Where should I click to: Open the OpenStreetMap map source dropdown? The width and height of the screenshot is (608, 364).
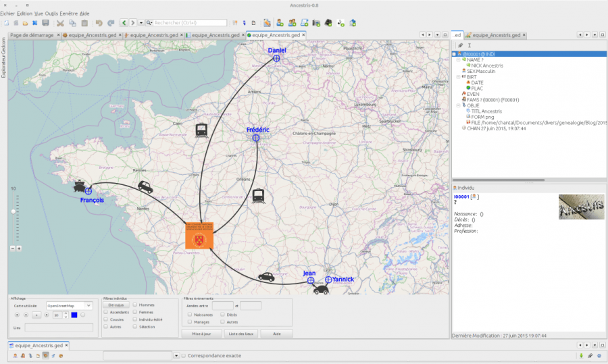click(88, 305)
